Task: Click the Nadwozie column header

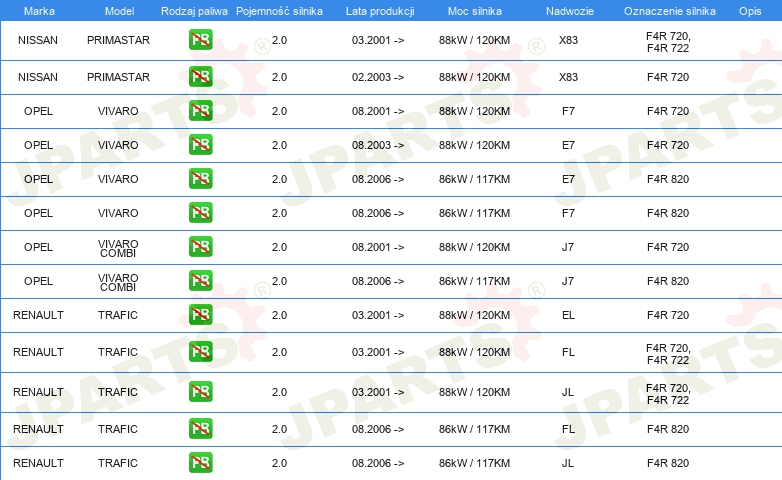Action: pos(570,11)
